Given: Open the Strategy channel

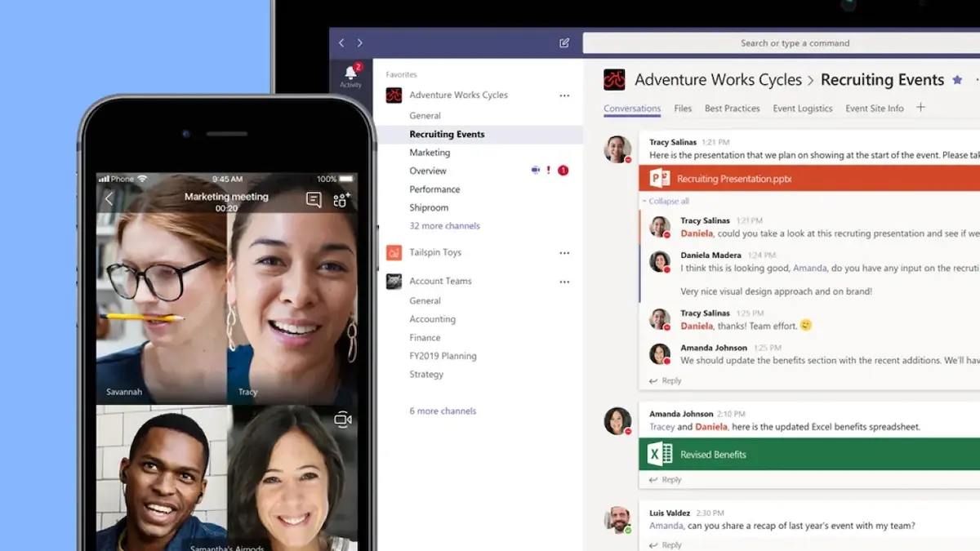Looking at the screenshot, I should pos(426,375).
